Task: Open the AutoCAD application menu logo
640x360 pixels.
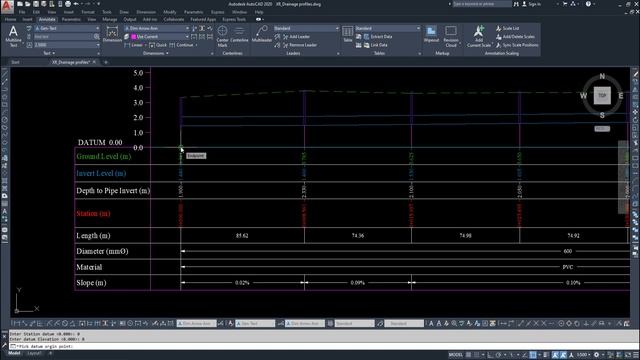Action: coord(7,7)
